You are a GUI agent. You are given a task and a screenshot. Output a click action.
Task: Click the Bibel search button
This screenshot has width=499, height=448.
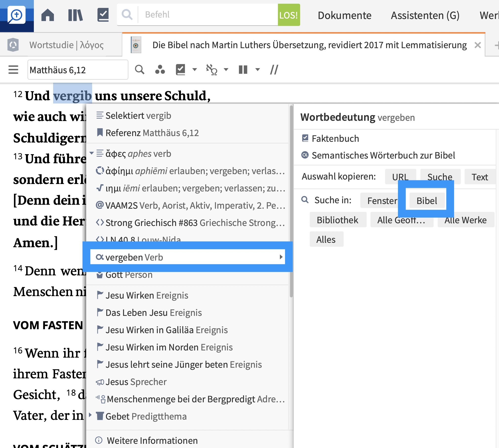[427, 201]
